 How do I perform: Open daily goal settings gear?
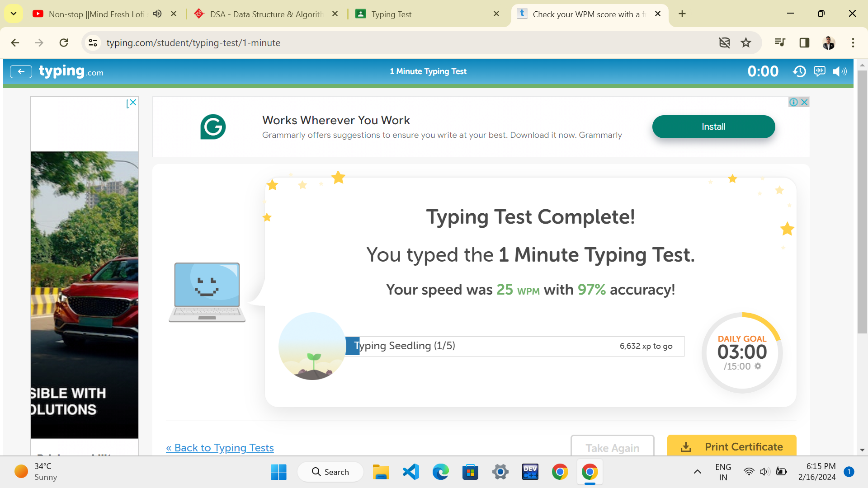click(758, 366)
